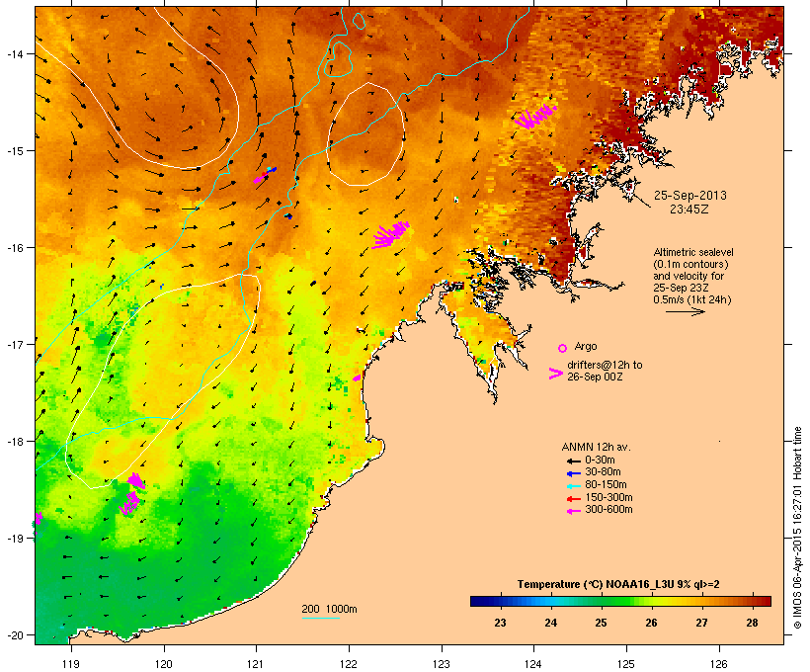The height and width of the screenshot is (672, 810).
Task: Click the colorbar tick label 27
Action: [701, 623]
